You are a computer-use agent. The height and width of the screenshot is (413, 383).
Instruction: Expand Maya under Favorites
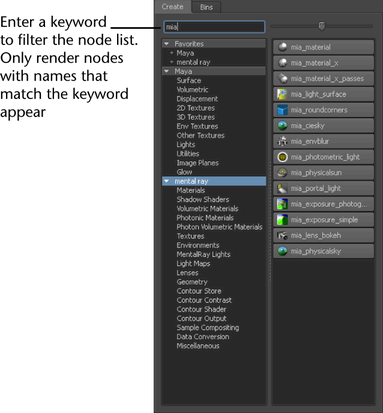point(172,53)
